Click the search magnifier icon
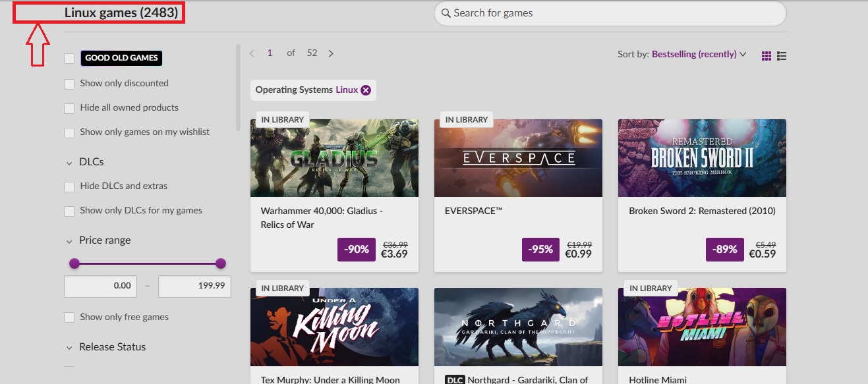 coord(446,13)
